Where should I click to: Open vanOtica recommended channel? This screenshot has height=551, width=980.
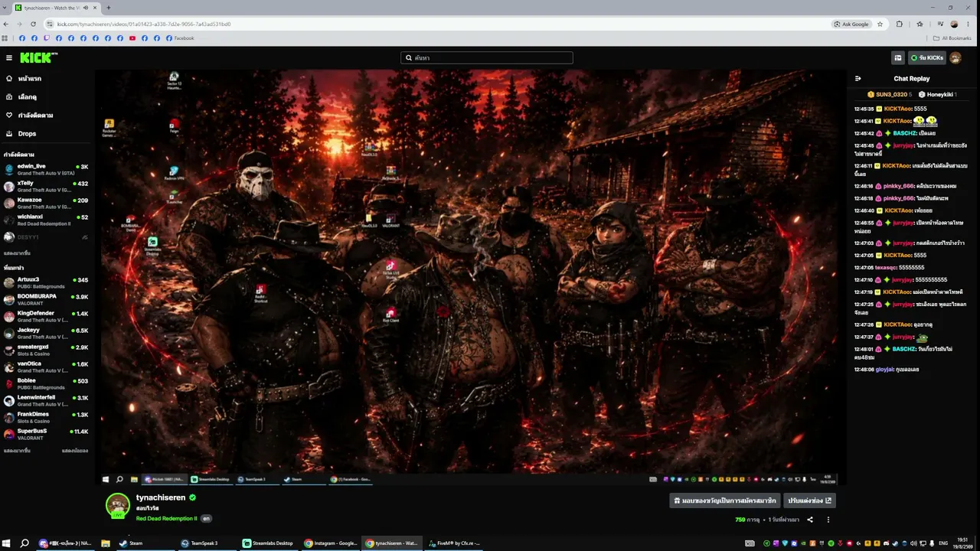[46, 367]
